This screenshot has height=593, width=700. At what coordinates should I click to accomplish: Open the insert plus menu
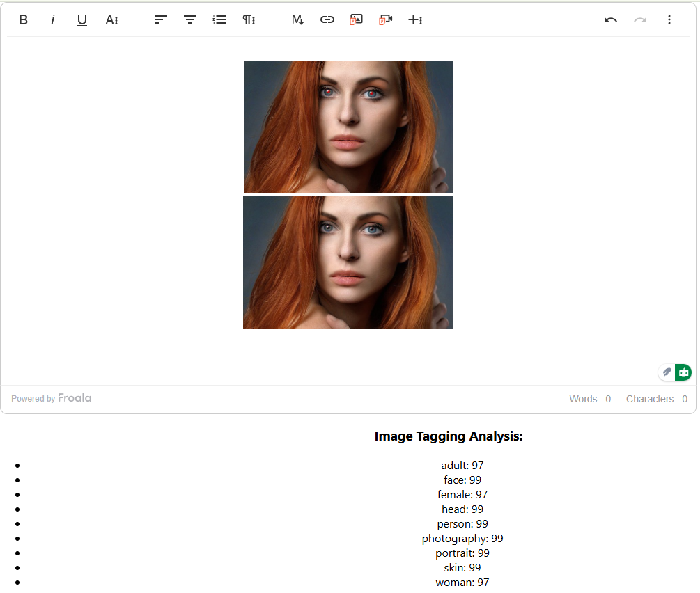click(x=415, y=19)
